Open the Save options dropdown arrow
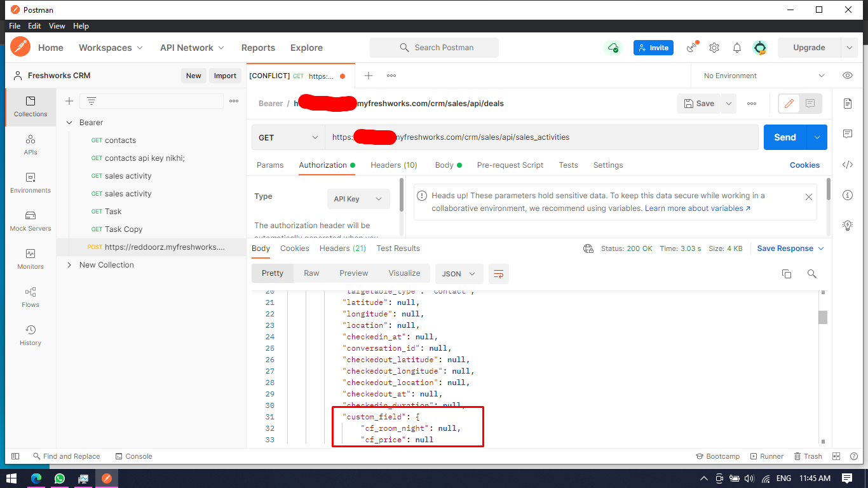This screenshot has height=488, width=868. [x=728, y=104]
